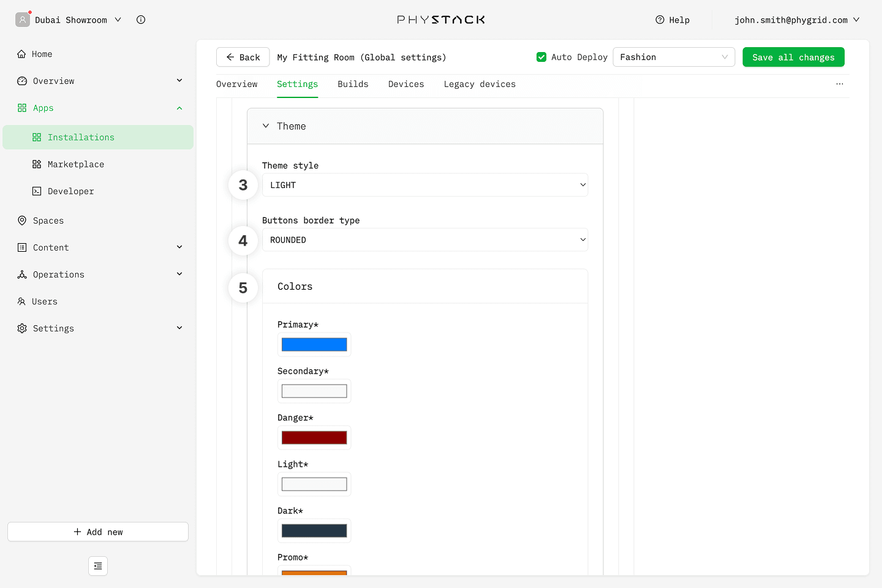Click the Back button

pos(243,57)
